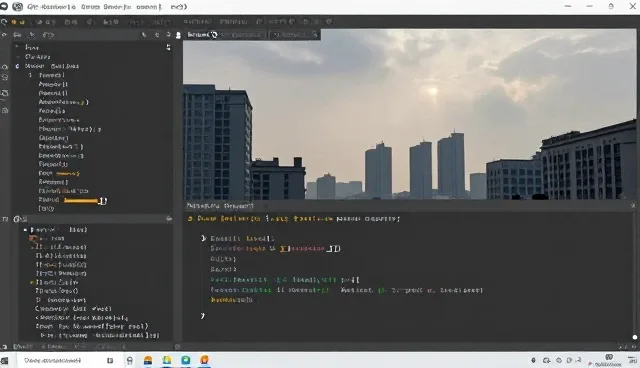Click the first orange dot in the main toolbar

click(14, 22)
